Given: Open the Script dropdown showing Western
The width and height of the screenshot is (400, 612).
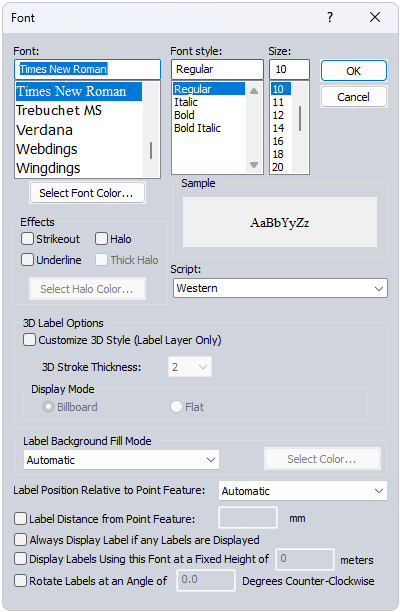Looking at the screenshot, I should pyautogui.click(x=280, y=288).
